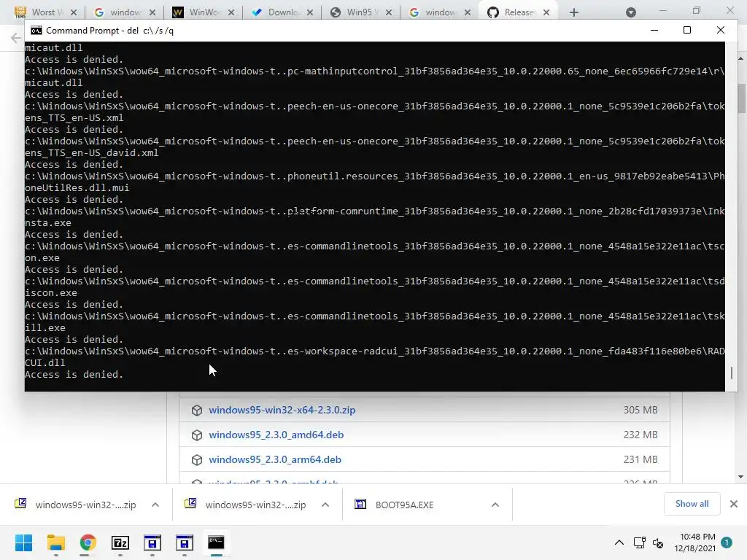Open a new Chrome tab with plus button
747x560 pixels.
coord(574,12)
